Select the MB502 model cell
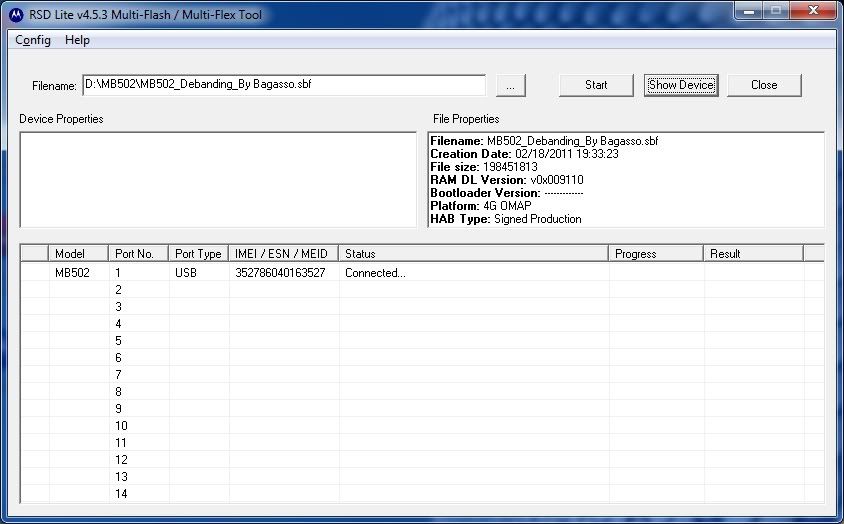 pos(72,273)
